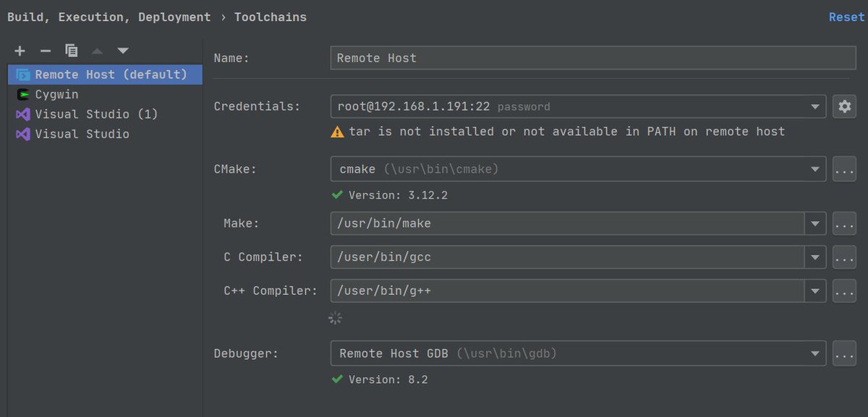Open the Credentials dropdown
This screenshot has width=868, height=417.
click(578, 106)
